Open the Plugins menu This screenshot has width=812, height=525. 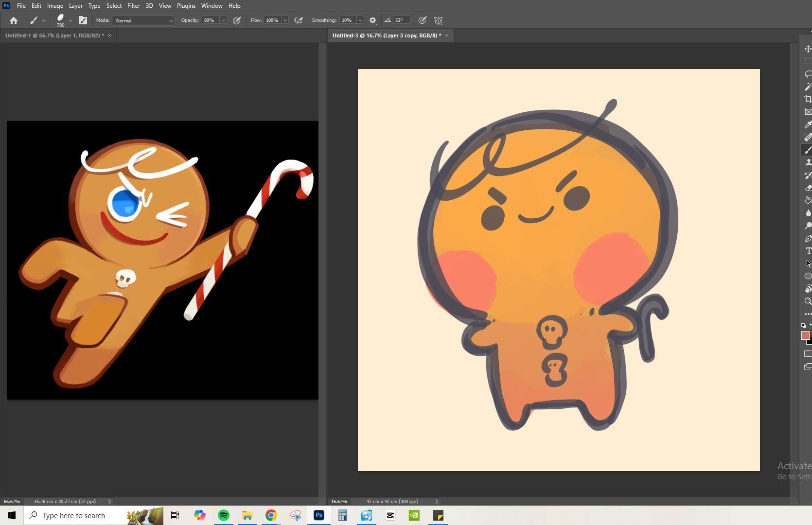186,6
